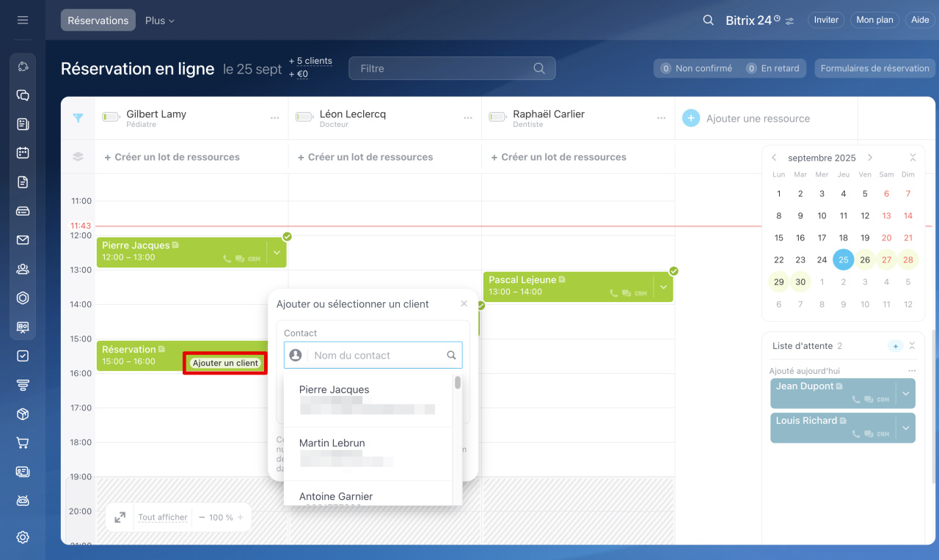Expand the Jean Dupont waiting list chevron
939x560 pixels.
tap(905, 394)
